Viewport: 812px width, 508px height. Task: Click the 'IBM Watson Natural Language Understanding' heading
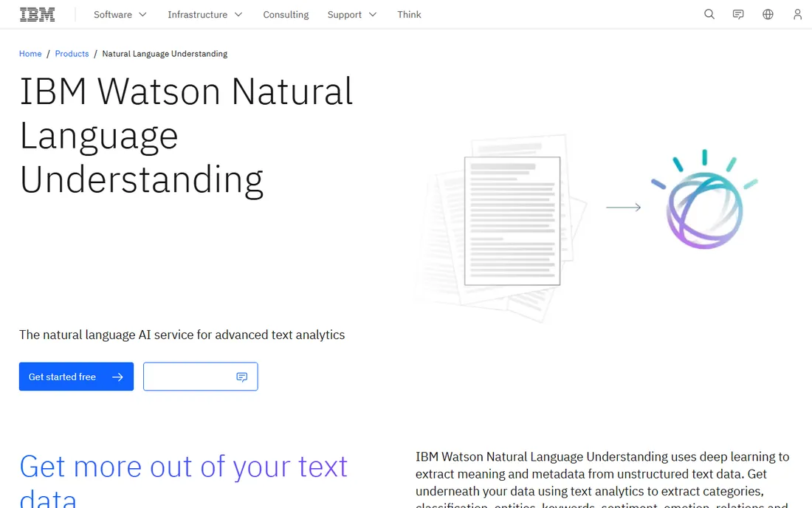(x=187, y=136)
